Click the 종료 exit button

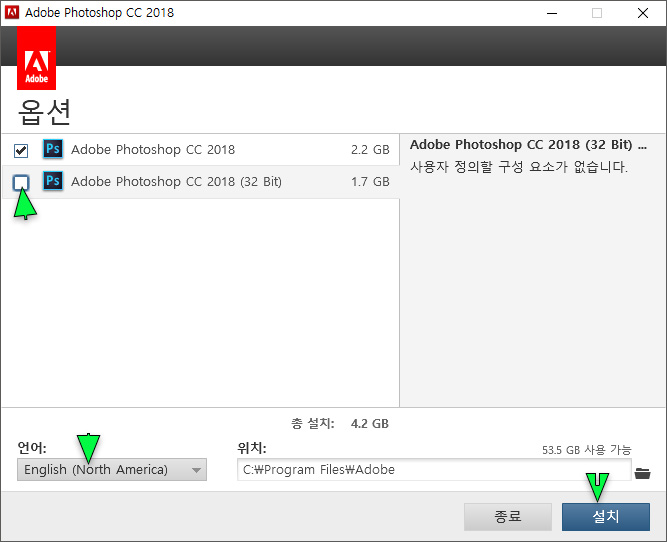pos(508,516)
